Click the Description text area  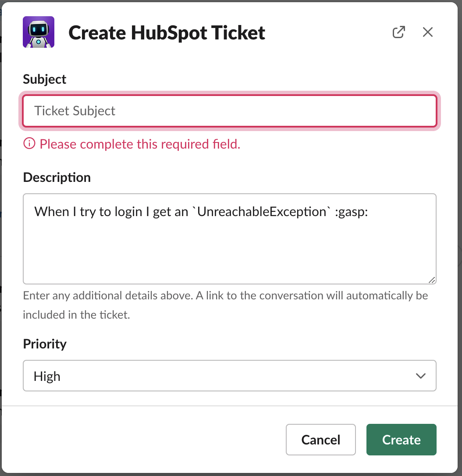point(229,239)
